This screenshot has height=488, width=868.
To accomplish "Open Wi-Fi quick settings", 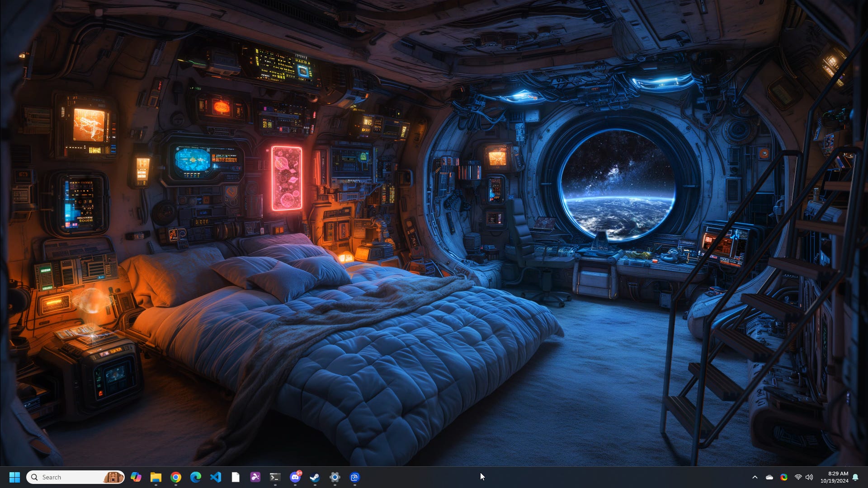I will coord(797,477).
